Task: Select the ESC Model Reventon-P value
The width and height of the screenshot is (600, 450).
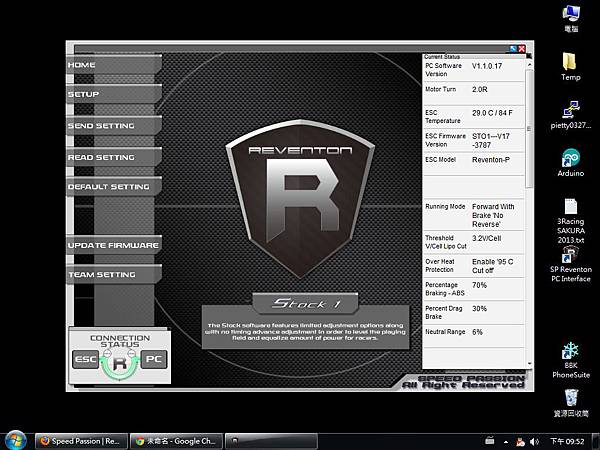Action: [491, 160]
